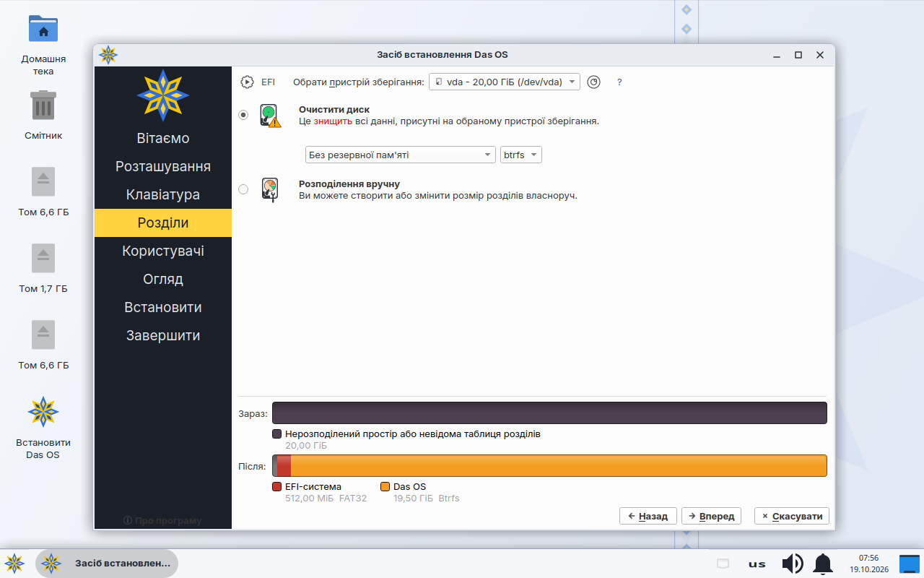Click the disk refresh icon next to storage dropdown

pyautogui.click(x=593, y=82)
